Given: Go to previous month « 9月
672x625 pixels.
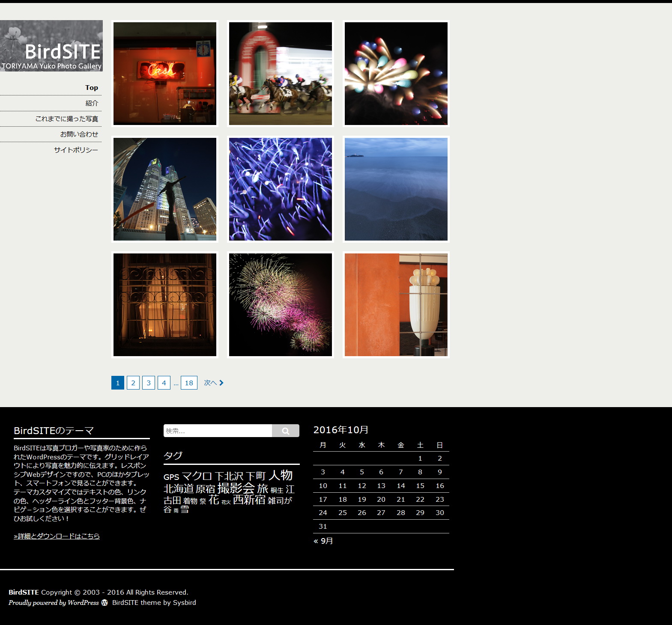Looking at the screenshot, I should (x=323, y=541).
